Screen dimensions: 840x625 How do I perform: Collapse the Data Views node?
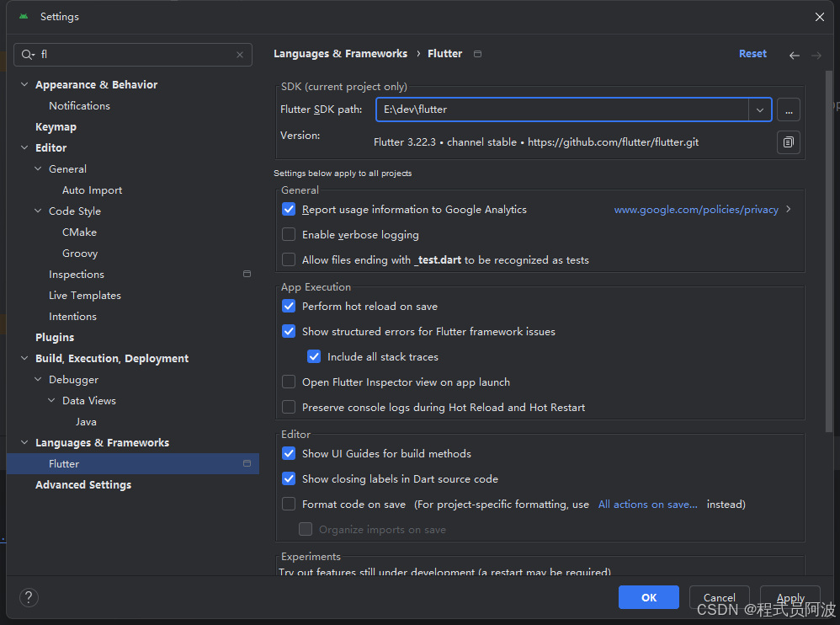[51, 400]
